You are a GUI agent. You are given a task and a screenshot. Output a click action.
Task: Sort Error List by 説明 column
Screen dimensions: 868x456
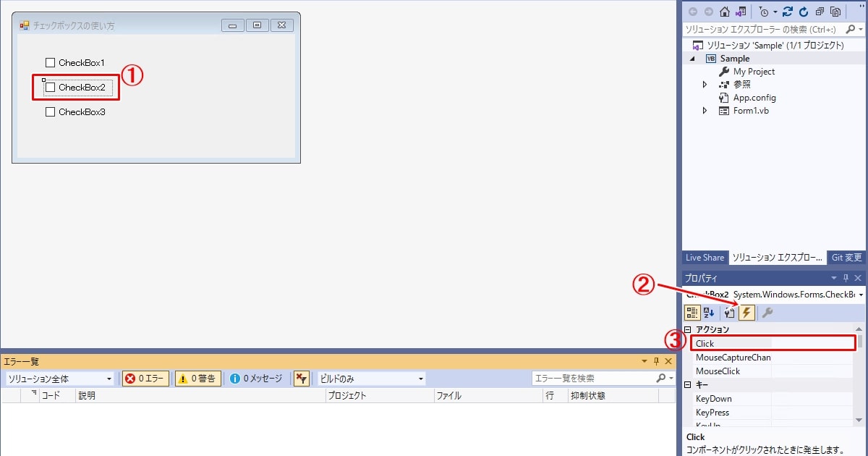pyautogui.click(x=200, y=396)
